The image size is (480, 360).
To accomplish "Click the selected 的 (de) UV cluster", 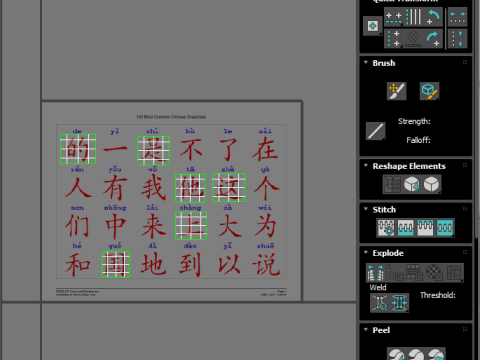I will coord(78,149).
